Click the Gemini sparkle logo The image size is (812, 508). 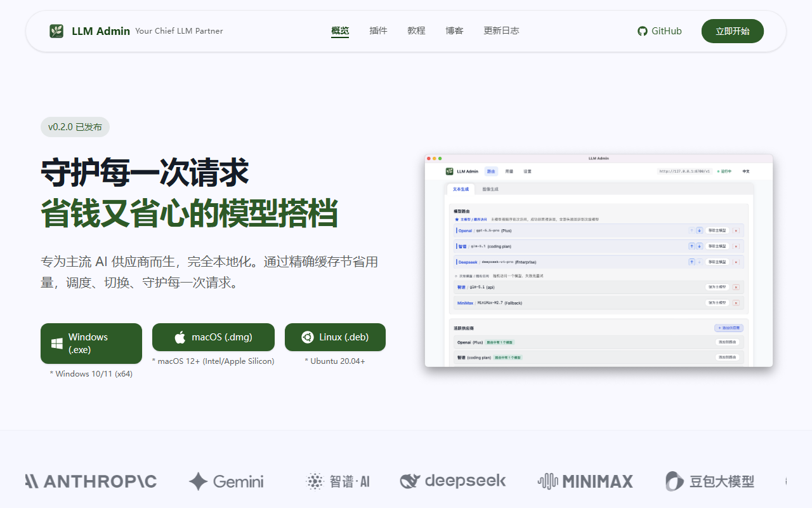(x=226, y=481)
